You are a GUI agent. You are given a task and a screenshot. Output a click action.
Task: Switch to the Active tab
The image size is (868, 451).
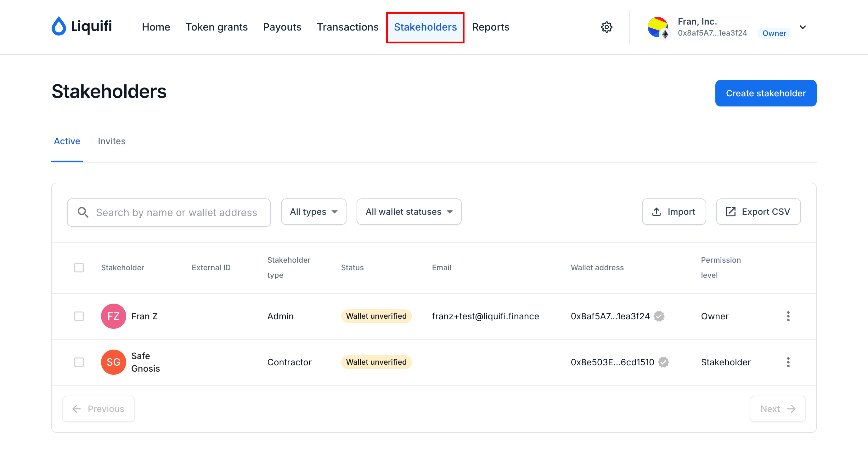[67, 141]
